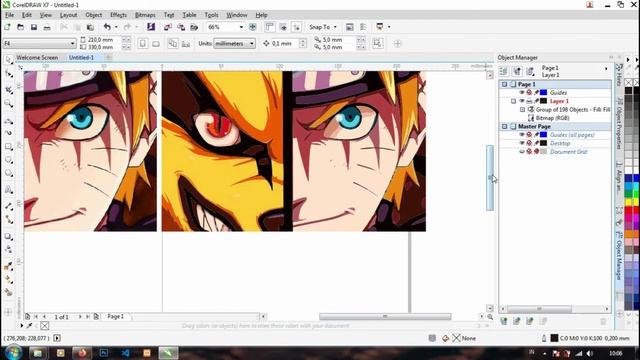Click Show Object Properties button in Object Manager

pyautogui.click(x=503, y=71)
